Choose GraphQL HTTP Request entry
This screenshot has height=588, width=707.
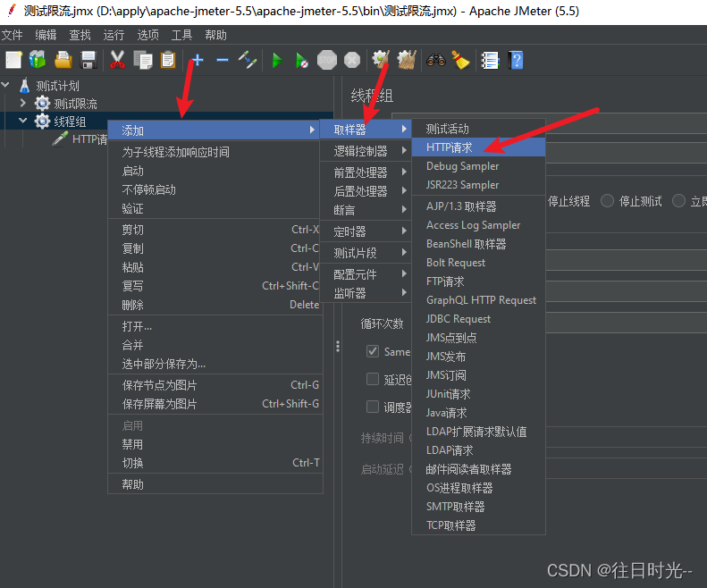(478, 300)
